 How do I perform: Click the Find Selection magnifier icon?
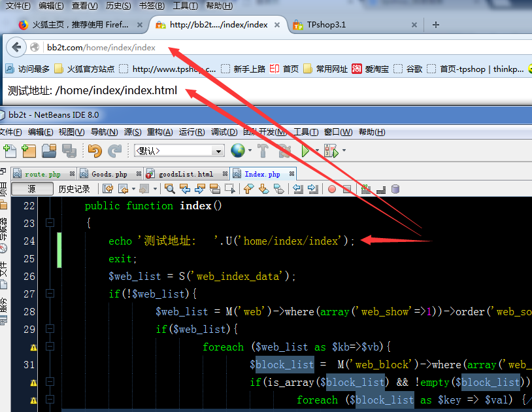(170, 189)
